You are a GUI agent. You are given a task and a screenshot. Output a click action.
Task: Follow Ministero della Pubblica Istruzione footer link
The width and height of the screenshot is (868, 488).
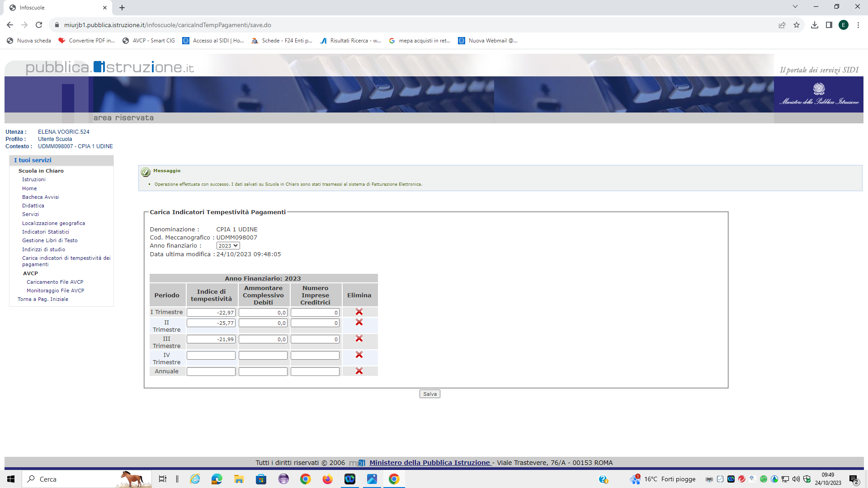429,463
